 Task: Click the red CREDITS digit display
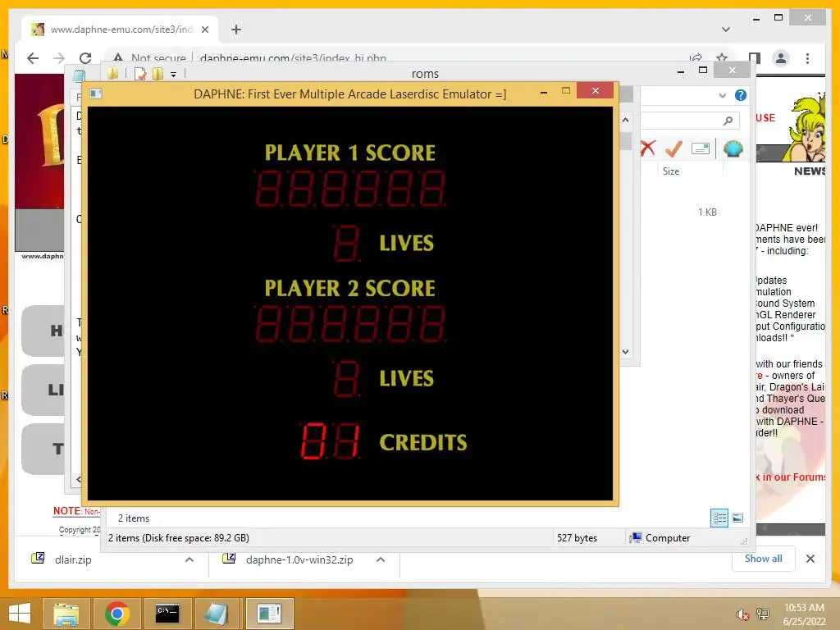point(330,441)
